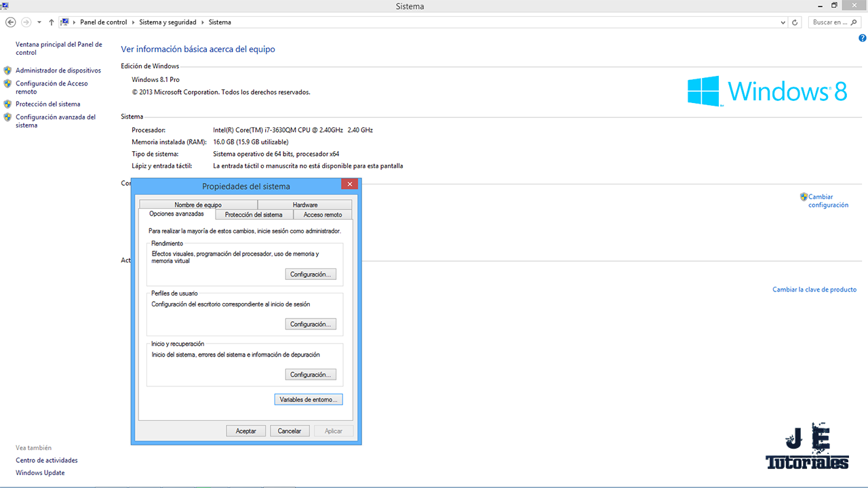Open Centro de actividades link
Screen dimensions: 868x488
tap(47, 460)
